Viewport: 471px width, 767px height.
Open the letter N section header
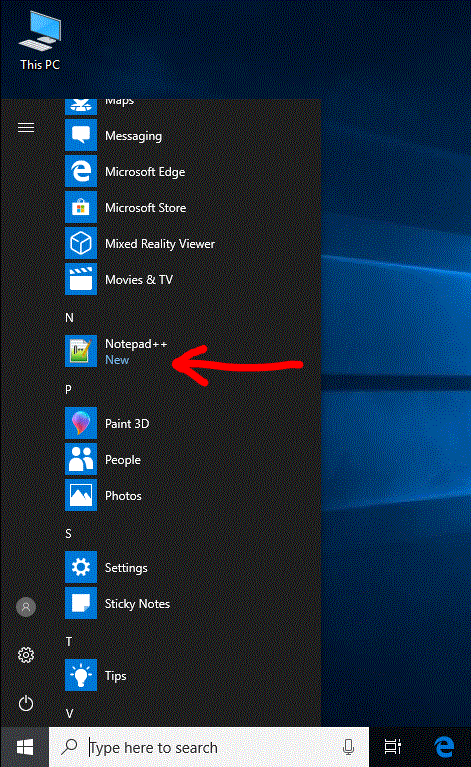pos(69,317)
